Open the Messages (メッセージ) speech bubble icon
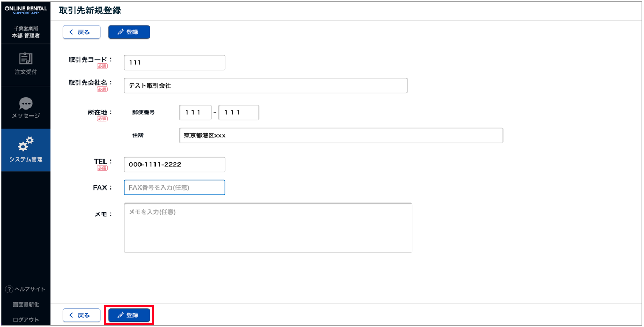644x327 pixels. point(26,103)
